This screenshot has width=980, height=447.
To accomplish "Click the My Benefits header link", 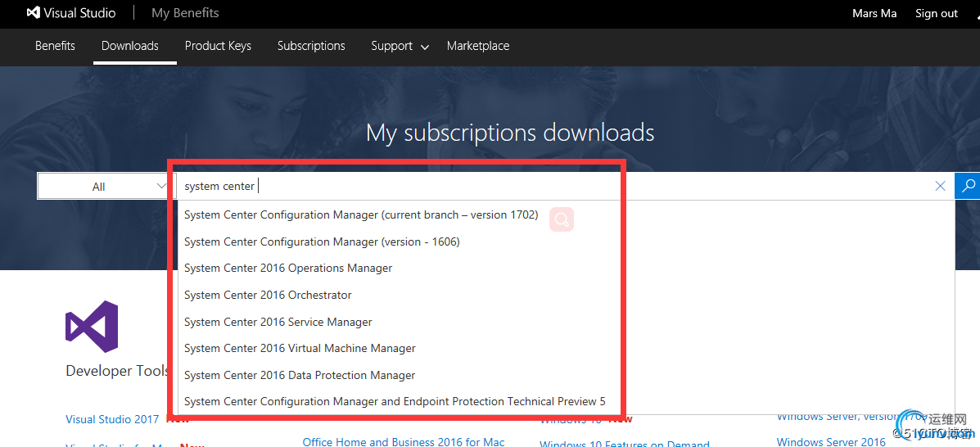I will point(185,12).
